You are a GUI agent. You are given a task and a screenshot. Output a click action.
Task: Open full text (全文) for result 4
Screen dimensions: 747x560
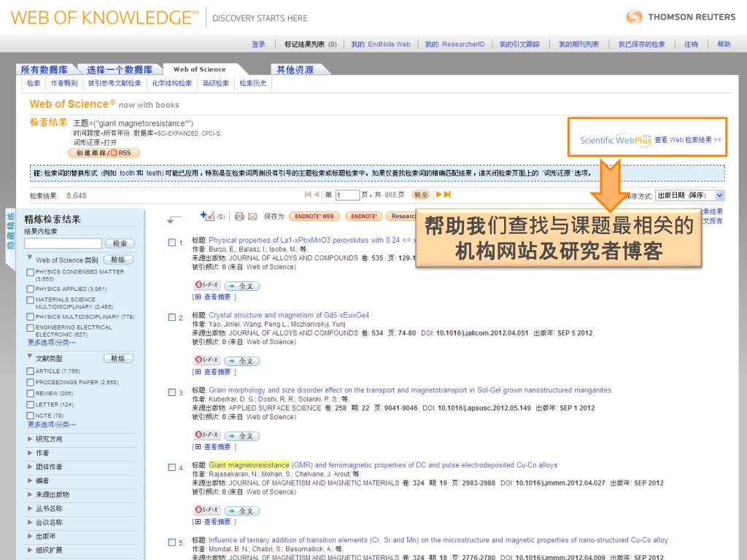[242, 510]
